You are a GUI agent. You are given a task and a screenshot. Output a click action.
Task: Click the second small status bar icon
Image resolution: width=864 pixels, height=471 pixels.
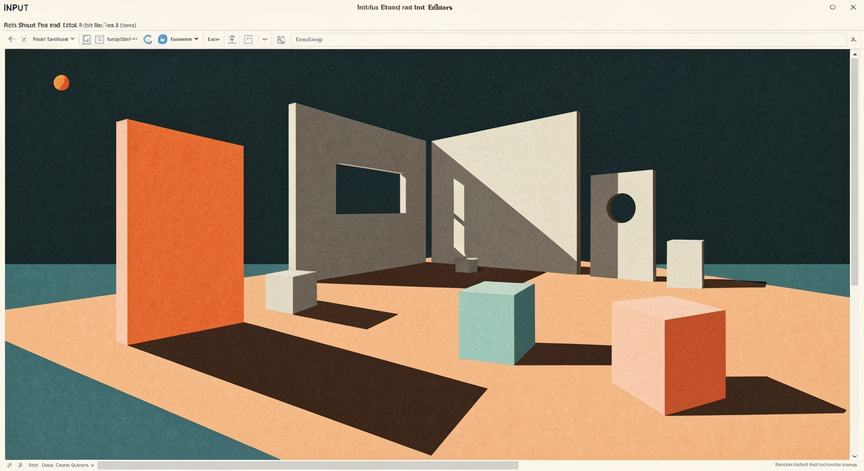tap(20, 465)
